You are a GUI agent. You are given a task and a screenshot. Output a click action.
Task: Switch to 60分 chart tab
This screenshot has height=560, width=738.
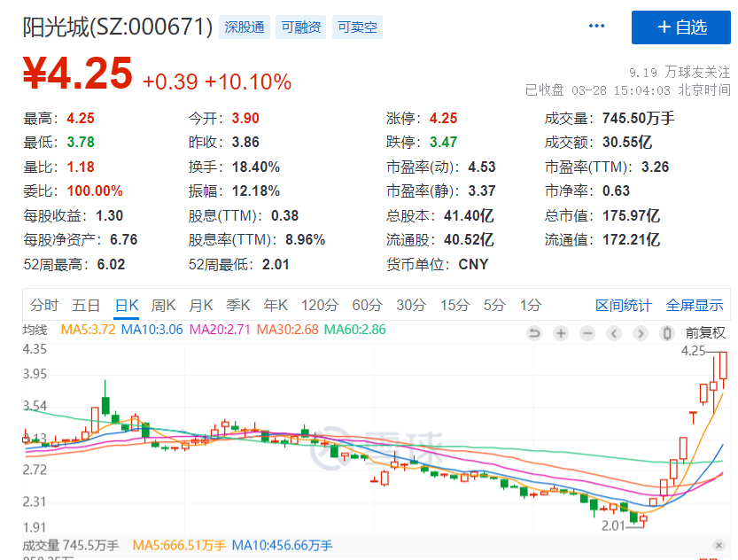coord(367,306)
